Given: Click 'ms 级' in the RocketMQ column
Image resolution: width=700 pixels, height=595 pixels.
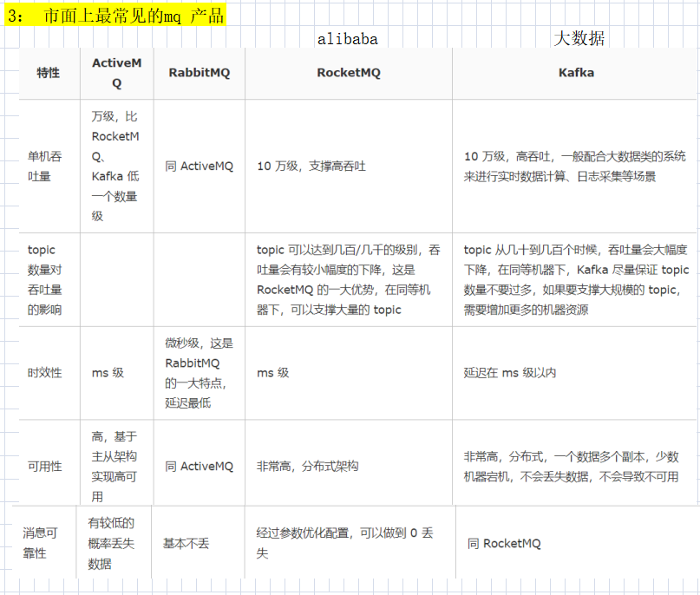Looking at the screenshot, I should [272, 373].
